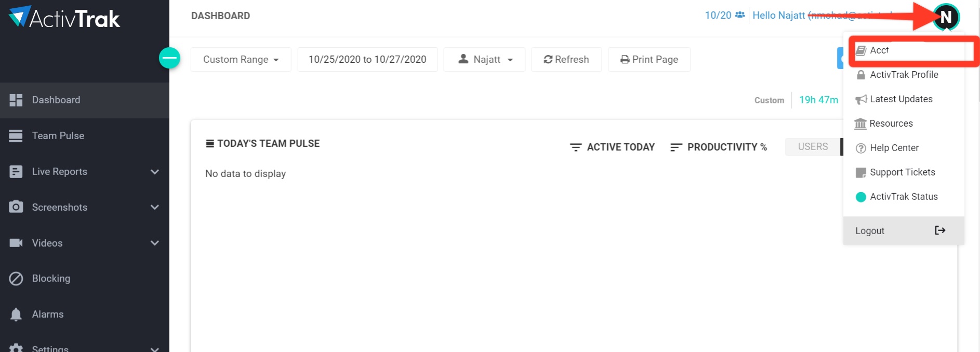Click the PRODUCTIVITY % sort icon

tap(676, 147)
